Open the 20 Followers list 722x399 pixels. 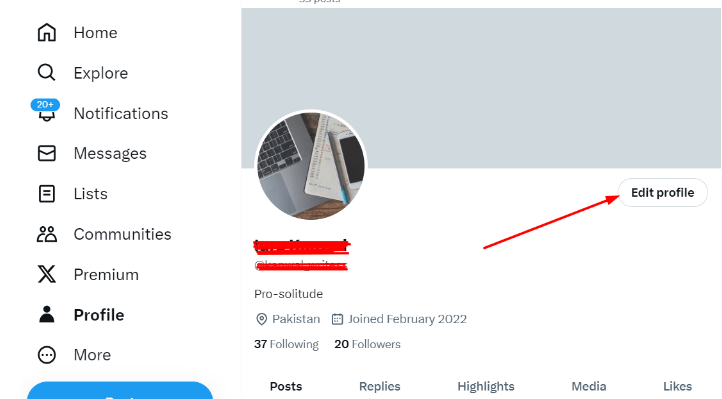coord(367,344)
